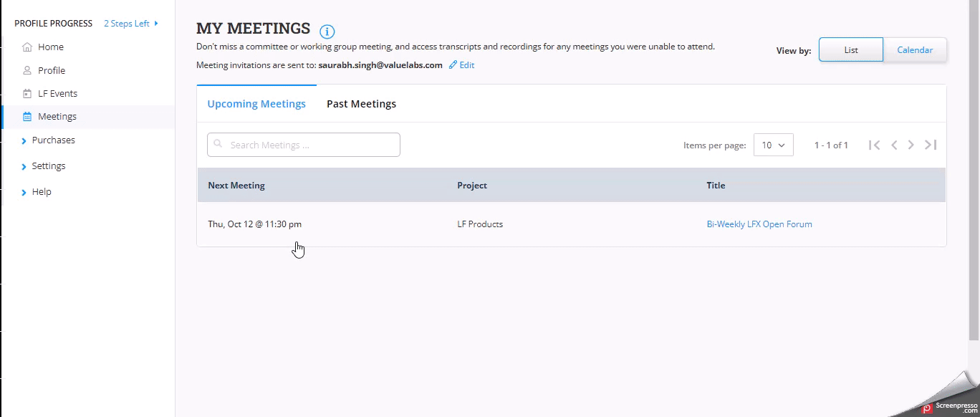
Task: Click the pencil Edit icon next to email
Action: [453, 65]
